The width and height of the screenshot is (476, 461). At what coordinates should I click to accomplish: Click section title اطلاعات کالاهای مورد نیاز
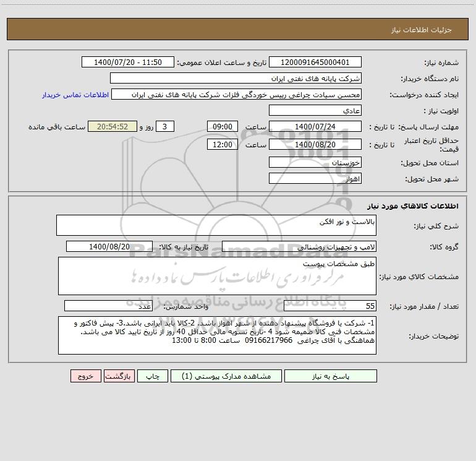click(413, 206)
